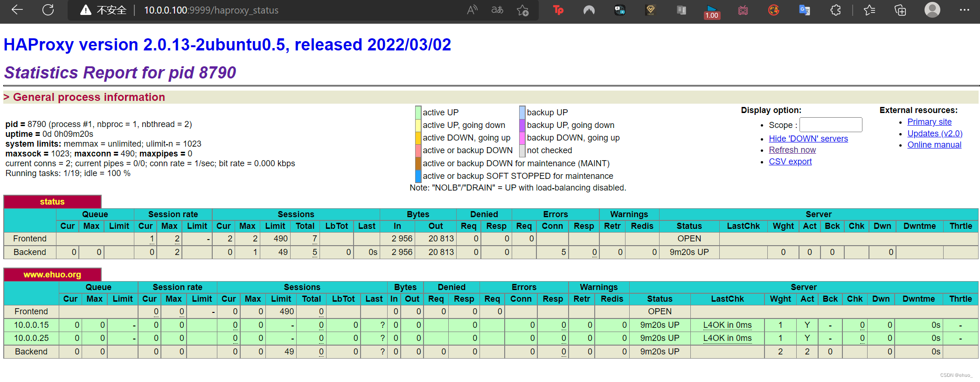Open the Collections icon
The height and width of the screenshot is (382, 980).
point(900,10)
